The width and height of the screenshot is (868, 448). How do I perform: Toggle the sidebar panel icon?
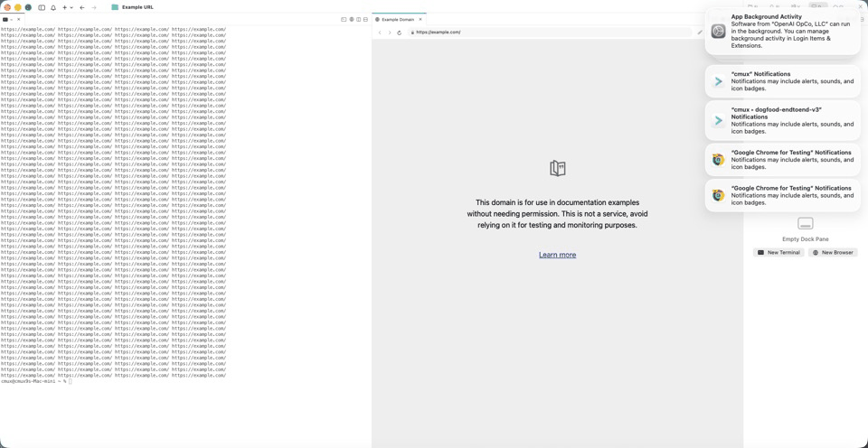(x=42, y=8)
